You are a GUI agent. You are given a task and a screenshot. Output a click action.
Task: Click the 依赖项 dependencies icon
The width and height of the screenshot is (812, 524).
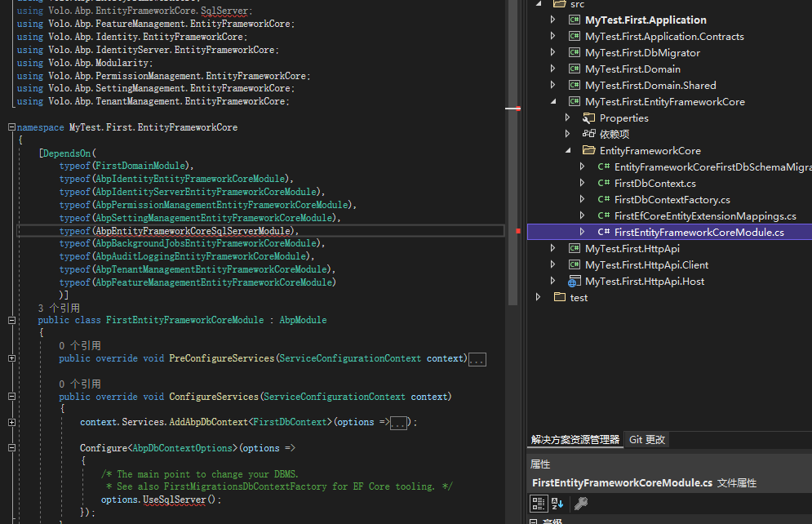coord(588,134)
